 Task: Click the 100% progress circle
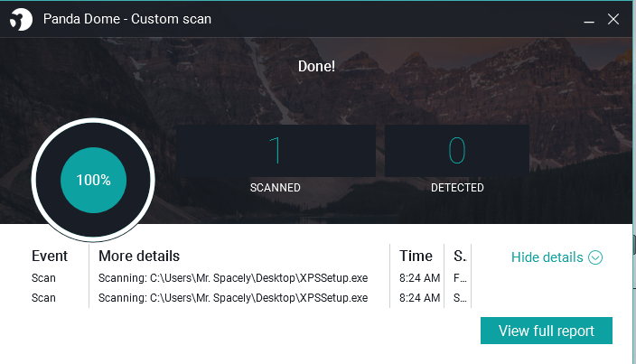pos(93,180)
